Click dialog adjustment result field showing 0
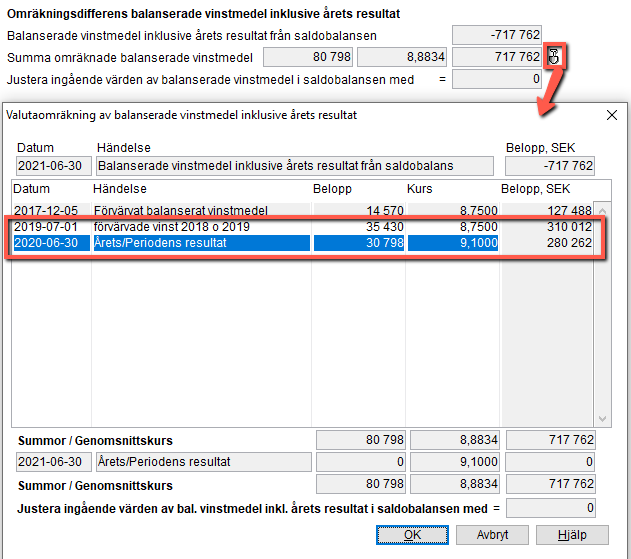The height and width of the screenshot is (559, 631). click(551, 508)
